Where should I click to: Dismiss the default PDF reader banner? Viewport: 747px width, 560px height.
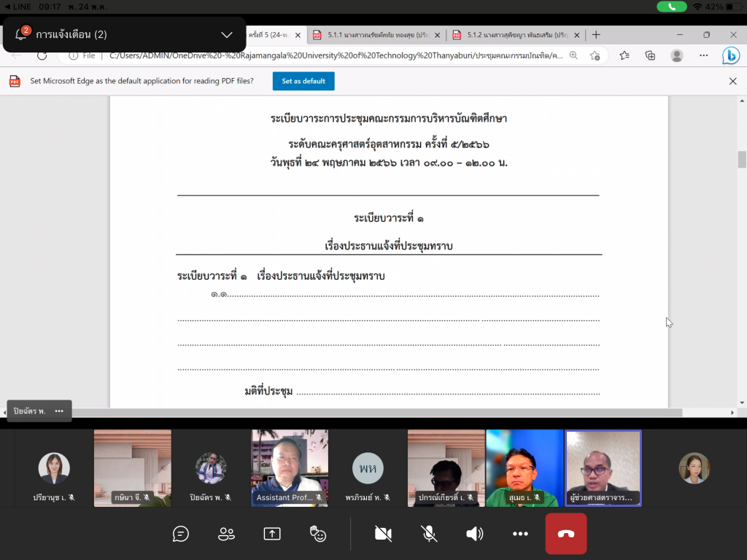pyautogui.click(x=732, y=81)
